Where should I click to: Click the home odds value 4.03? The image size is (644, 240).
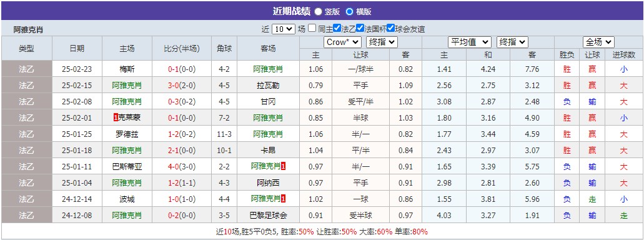(x=444, y=216)
